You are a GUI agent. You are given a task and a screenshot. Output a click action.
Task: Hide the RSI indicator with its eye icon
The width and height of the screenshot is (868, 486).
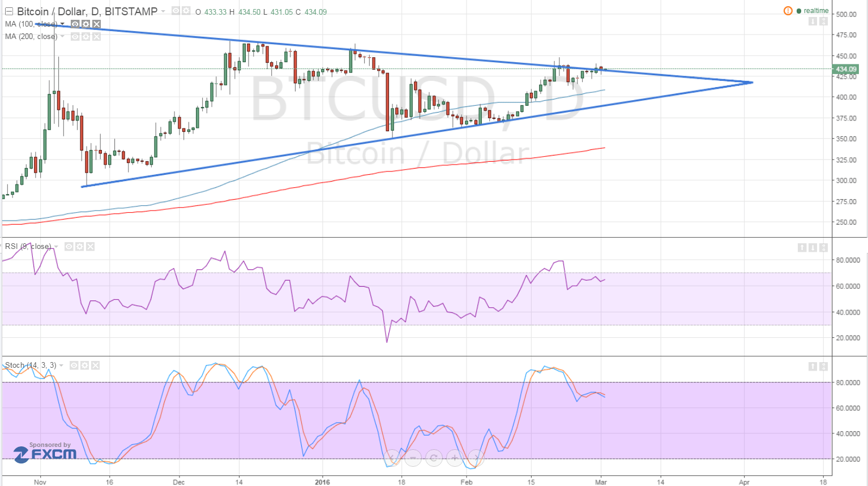pyautogui.click(x=69, y=247)
